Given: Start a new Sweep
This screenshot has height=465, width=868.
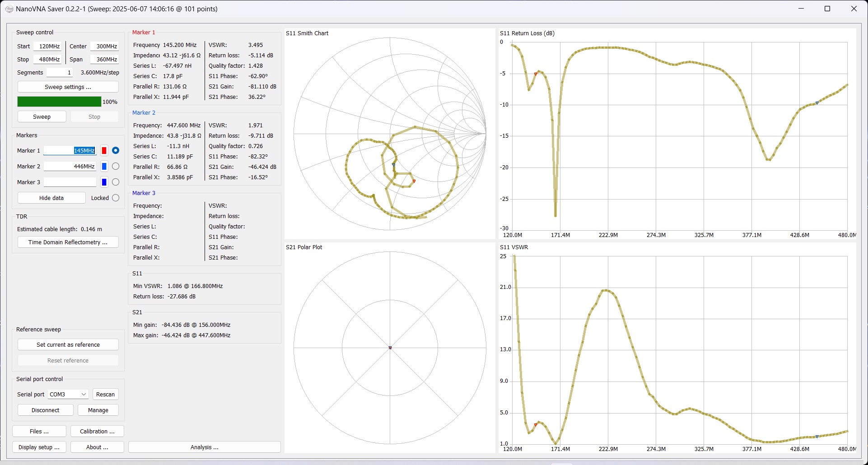Looking at the screenshot, I should pyautogui.click(x=42, y=116).
